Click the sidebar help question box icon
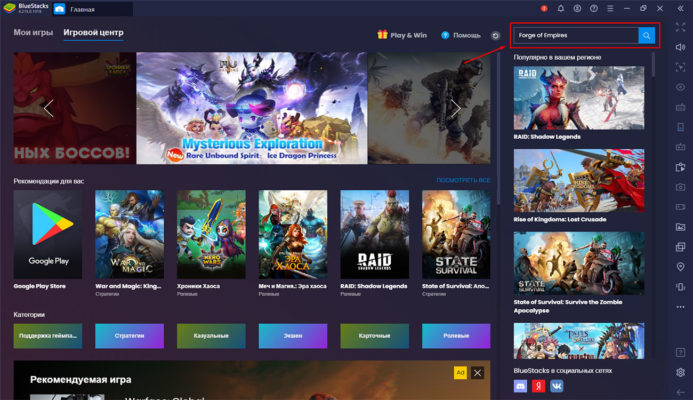Screen dimensions: 693x400 tap(681, 352)
